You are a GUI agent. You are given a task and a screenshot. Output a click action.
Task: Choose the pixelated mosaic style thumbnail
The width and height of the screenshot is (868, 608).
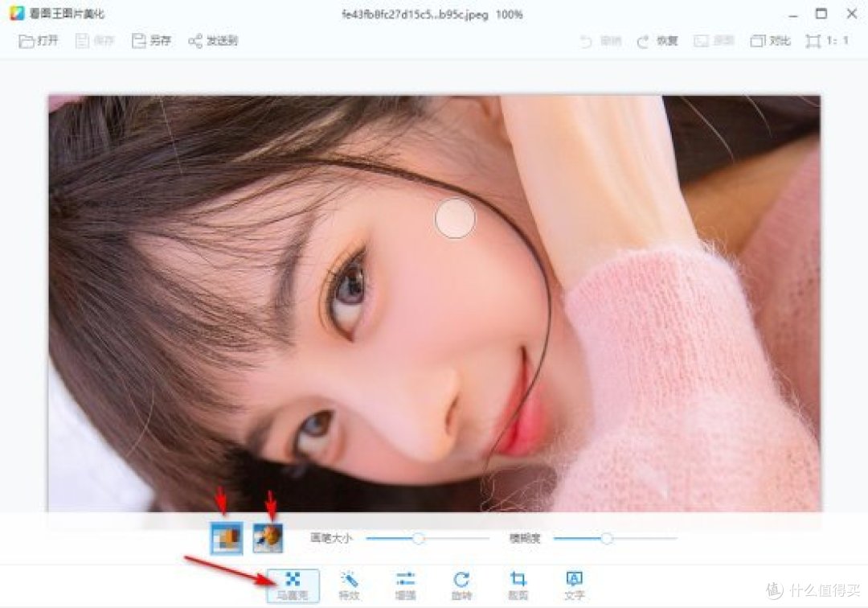point(227,538)
